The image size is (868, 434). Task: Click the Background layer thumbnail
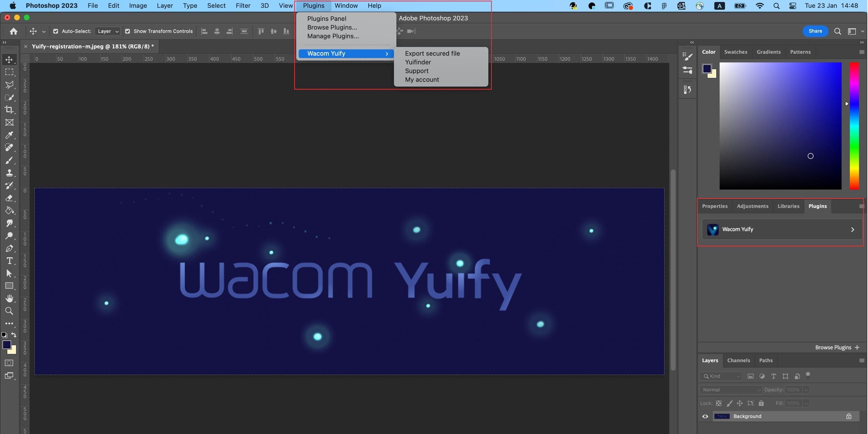click(722, 416)
